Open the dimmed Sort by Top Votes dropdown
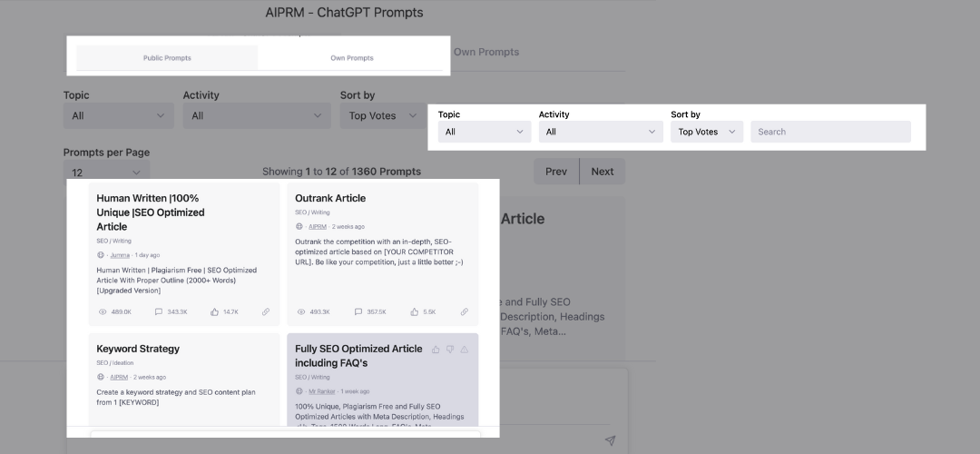 383,115
